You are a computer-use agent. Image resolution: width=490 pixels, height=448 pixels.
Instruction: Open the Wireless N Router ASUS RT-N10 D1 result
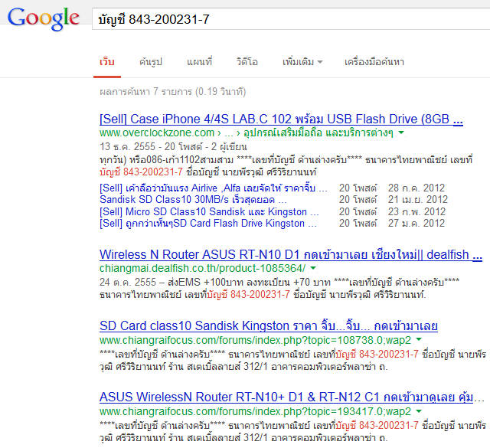291,254
